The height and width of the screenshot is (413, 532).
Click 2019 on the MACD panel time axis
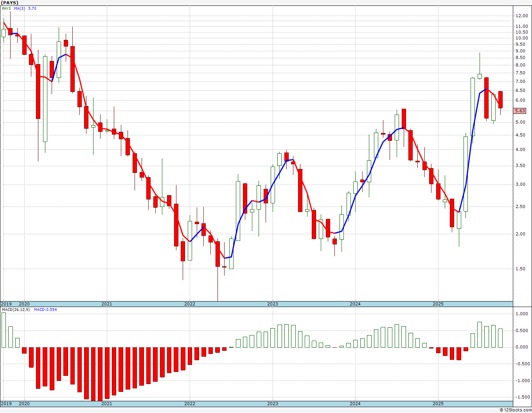click(x=6, y=404)
